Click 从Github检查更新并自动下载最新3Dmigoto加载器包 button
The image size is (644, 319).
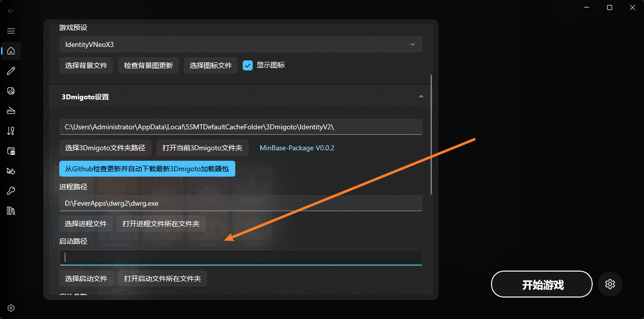(x=147, y=169)
